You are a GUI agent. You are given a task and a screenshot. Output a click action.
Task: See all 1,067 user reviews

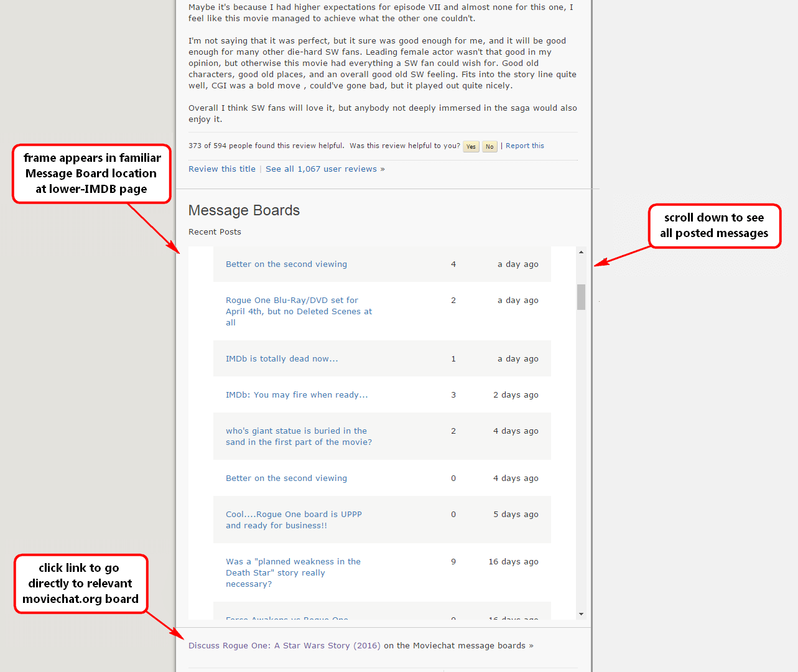click(325, 169)
